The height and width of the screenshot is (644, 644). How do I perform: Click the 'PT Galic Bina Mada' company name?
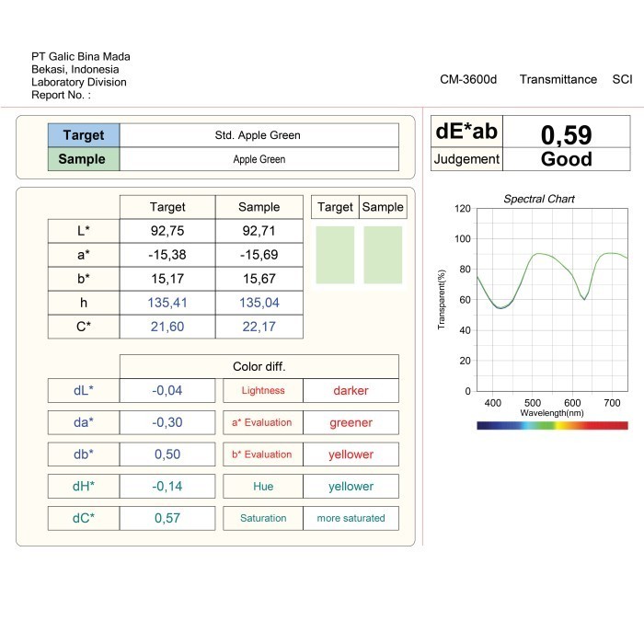(81, 57)
